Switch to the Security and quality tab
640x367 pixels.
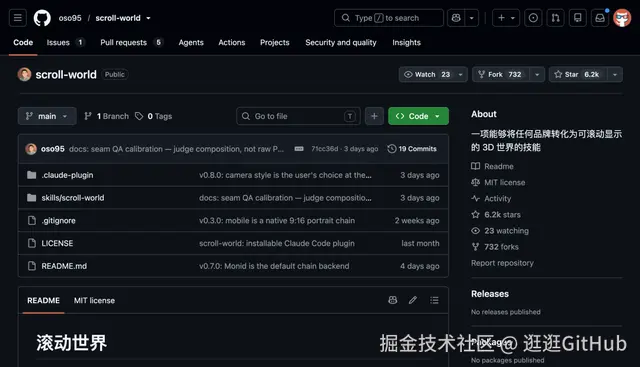(x=341, y=42)
